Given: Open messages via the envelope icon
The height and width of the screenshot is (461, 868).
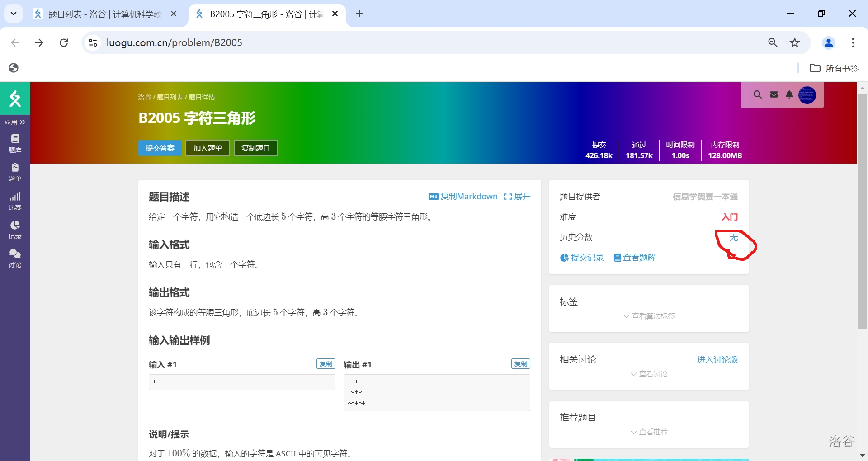Looking at the screenshot, I should [x=774, y=94].
